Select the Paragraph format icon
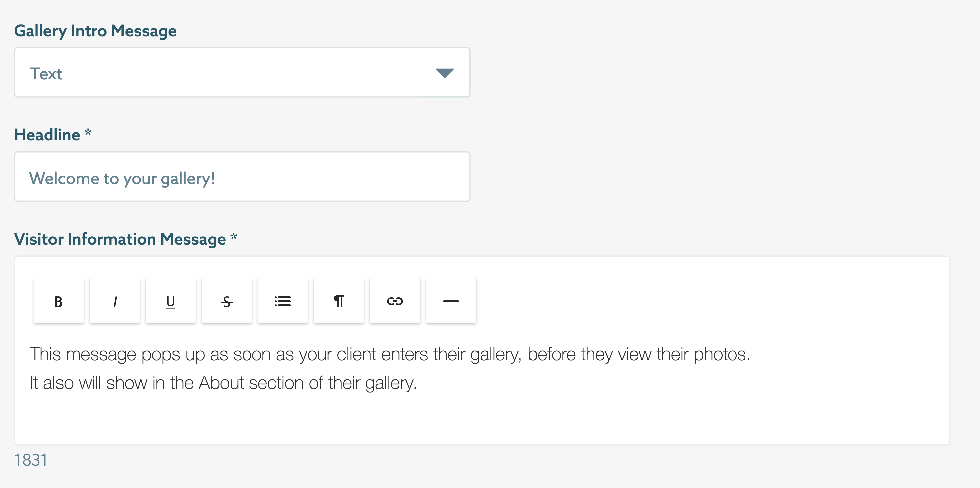980x488 pixels. click(x=339, y=301)
